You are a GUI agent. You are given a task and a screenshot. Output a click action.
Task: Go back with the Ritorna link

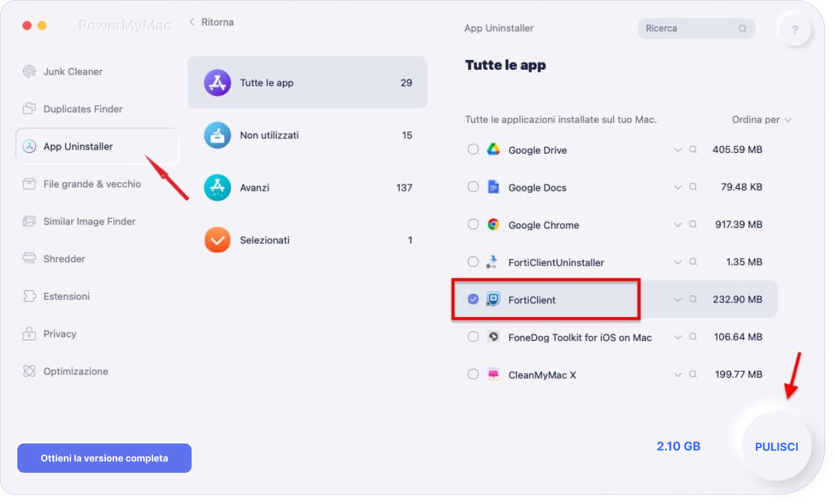click(212, 22)
